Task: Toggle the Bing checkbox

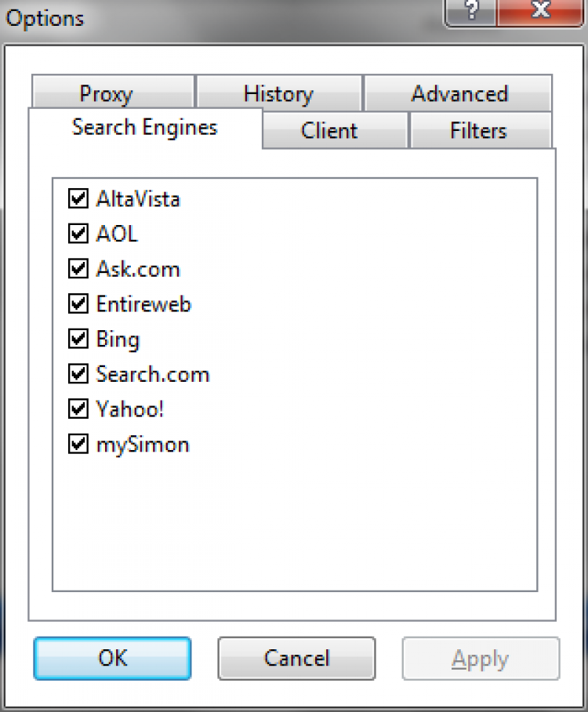Action: point(78,340)
